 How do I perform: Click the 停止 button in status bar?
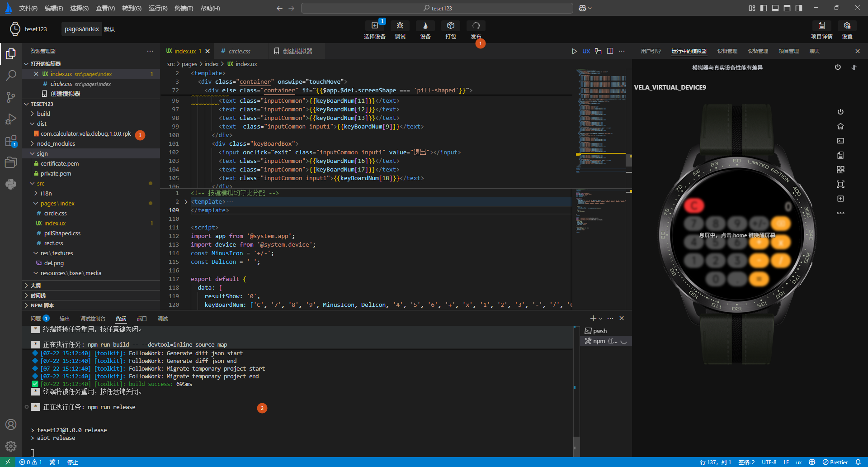click(72, 462)
